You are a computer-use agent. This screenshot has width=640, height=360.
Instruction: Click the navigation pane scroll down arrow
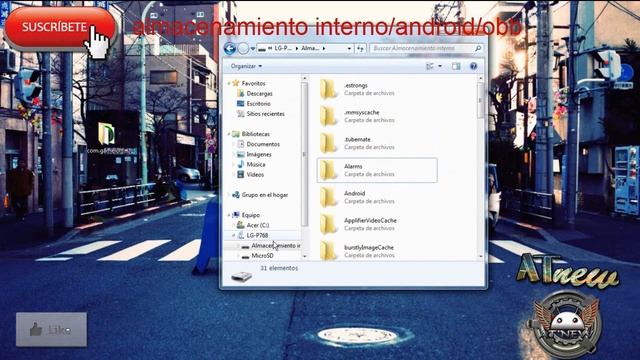pyautogui.click(x=304, y=256)
